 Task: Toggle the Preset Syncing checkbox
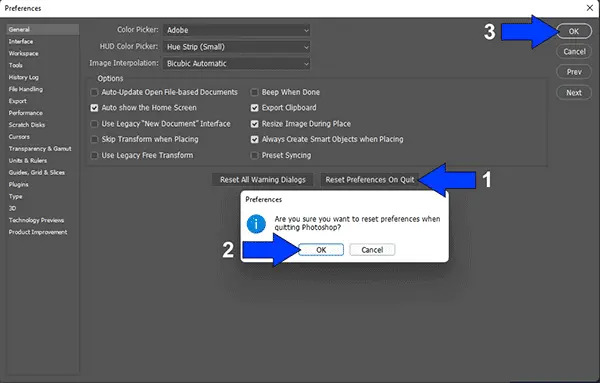254,155
